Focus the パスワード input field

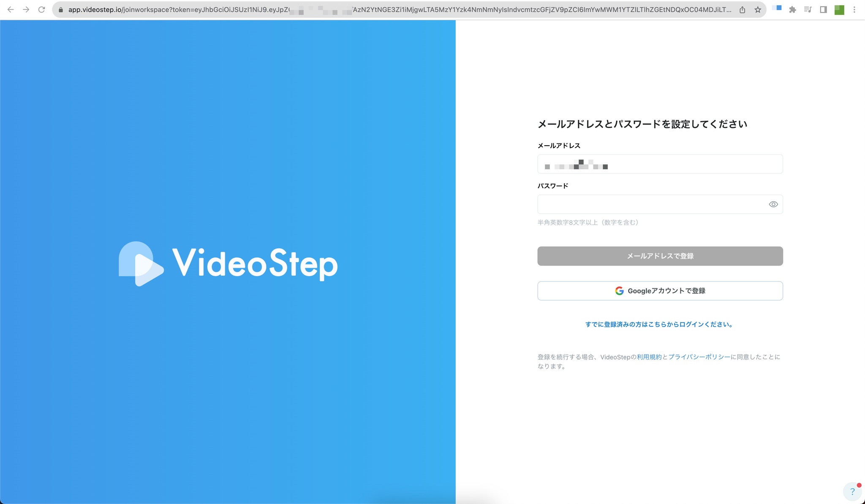coord(650,204)
